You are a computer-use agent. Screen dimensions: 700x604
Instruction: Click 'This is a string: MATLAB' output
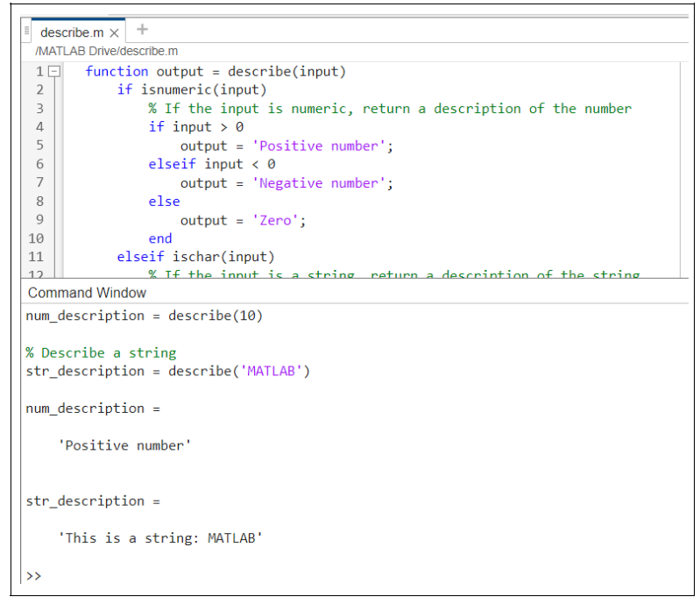tap(160, 538)
